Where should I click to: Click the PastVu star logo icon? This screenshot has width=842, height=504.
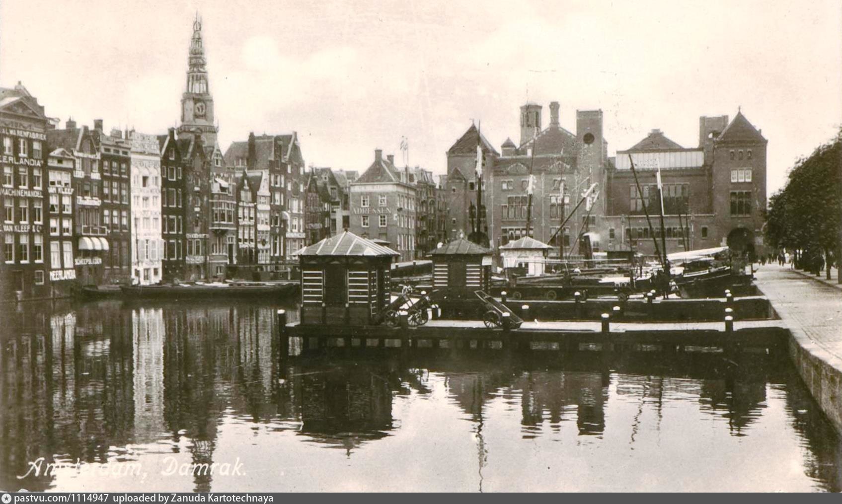6,499
